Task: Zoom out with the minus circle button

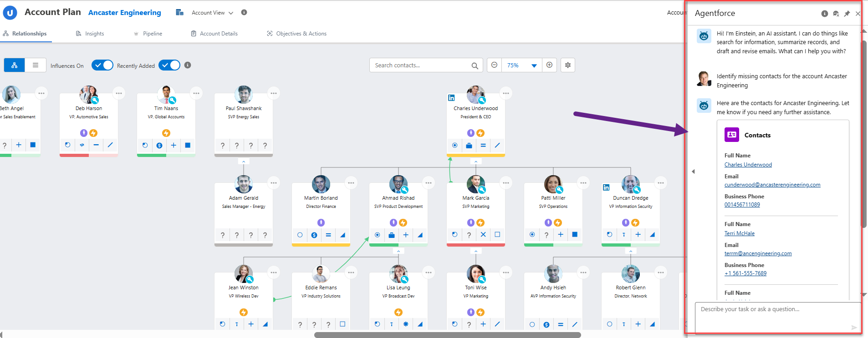Action: (494, 65)
